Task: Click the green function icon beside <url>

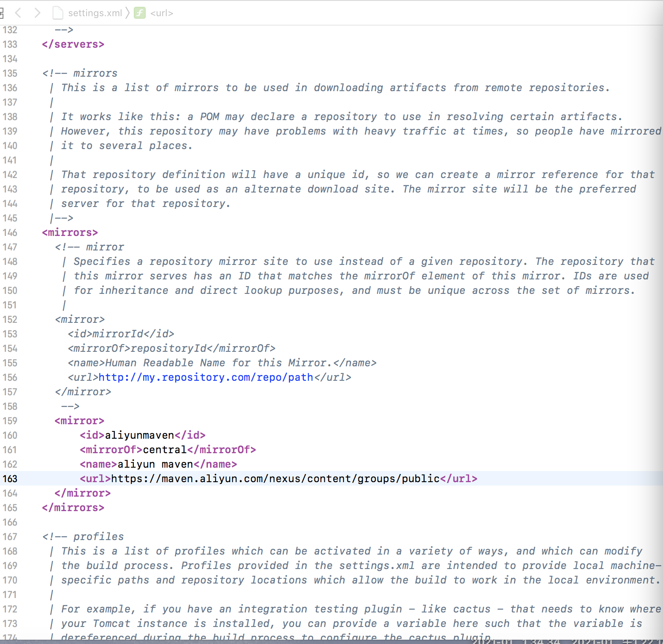Action: tap(140, 13)
